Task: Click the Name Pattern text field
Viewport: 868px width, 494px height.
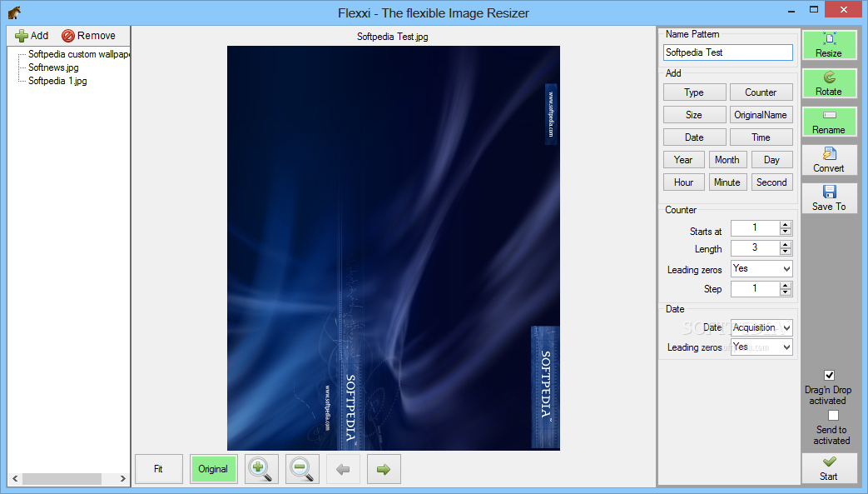Action: point(728,52)
